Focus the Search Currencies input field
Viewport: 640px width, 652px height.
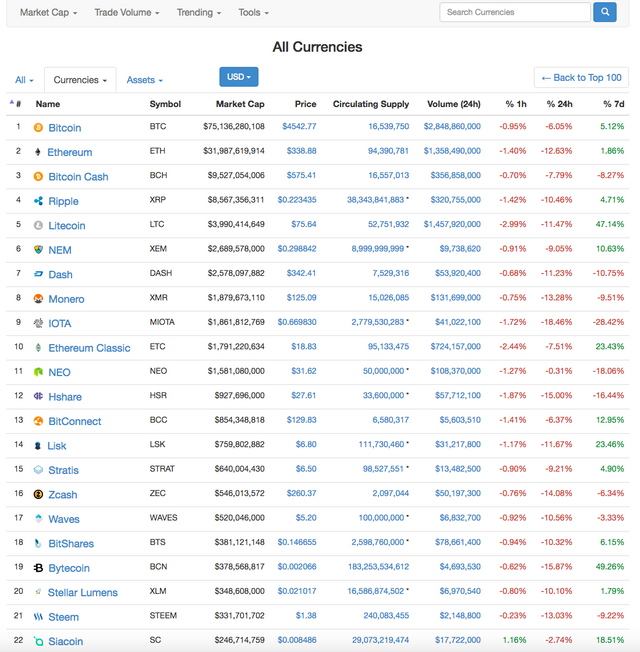click(515, 12)
